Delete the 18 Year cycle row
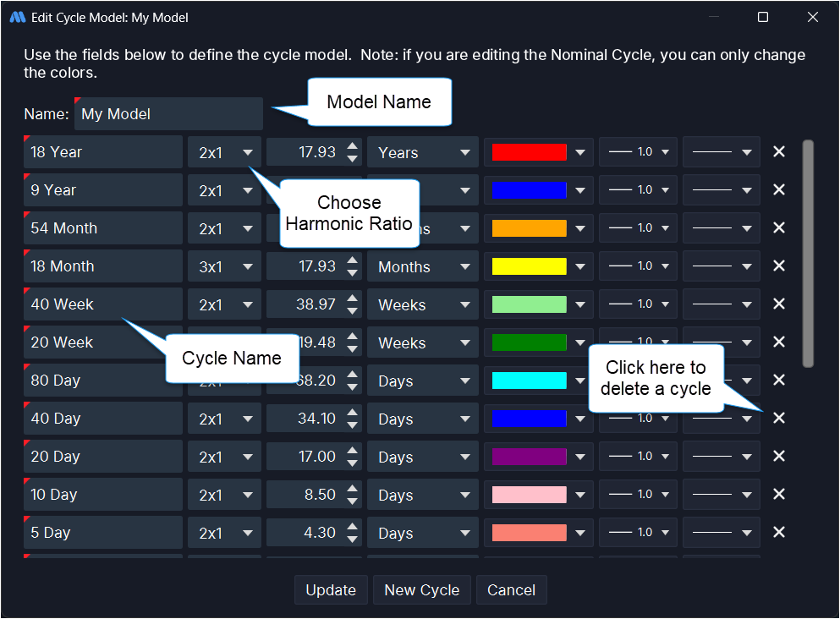Viewport: 840px width, 619px height. (779, 152)
